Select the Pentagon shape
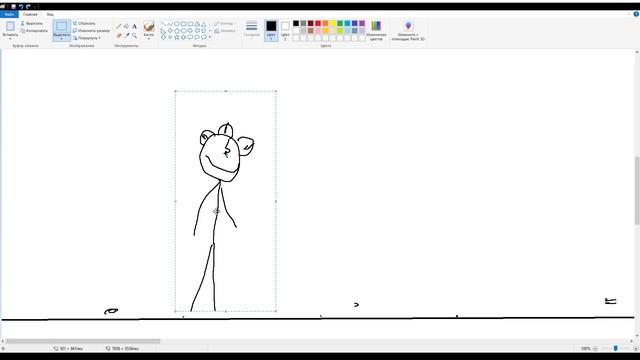The width and height of the screenshot is (640, 360). pyautogui.click(x=177, y=31)
